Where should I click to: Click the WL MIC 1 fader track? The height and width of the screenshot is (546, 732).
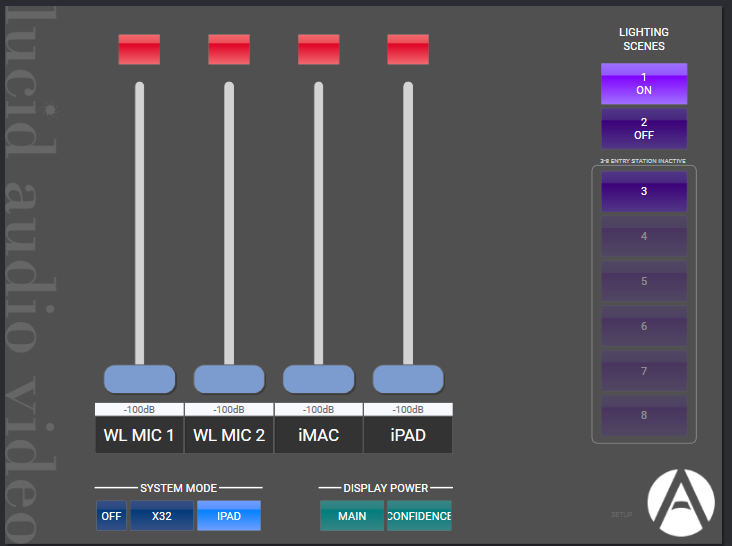pyautogui.click(x=139, y=223)
